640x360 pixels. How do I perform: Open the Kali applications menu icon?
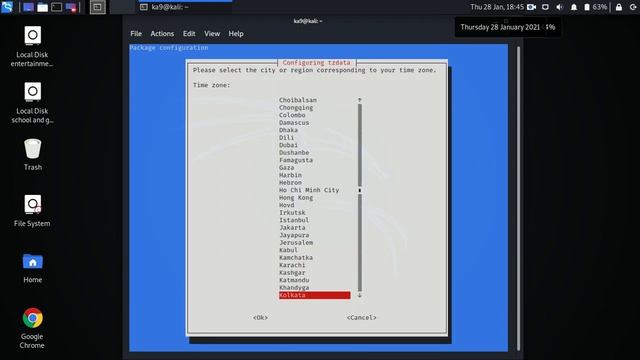tap(7, 7)
